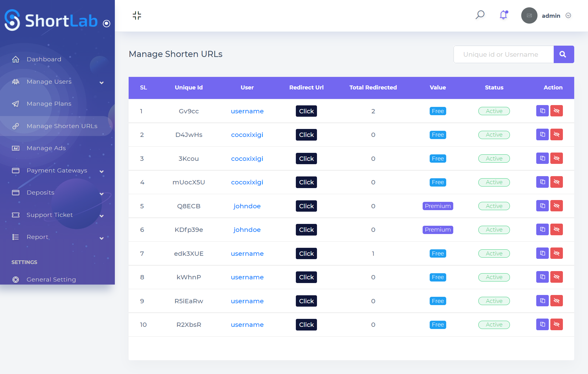
Task: Expand the Manage Users submenu
Action: [101, 83]
